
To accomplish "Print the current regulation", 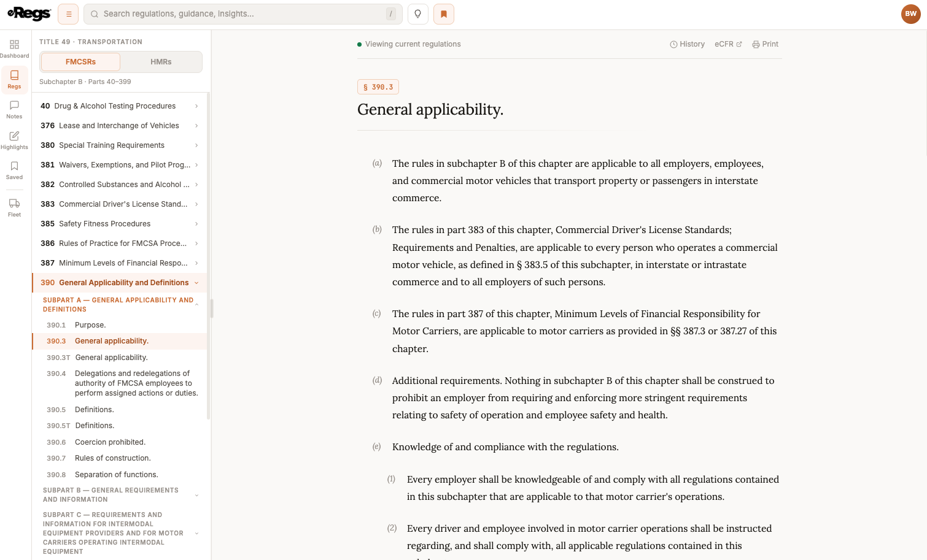I will [x=765, y=44].
